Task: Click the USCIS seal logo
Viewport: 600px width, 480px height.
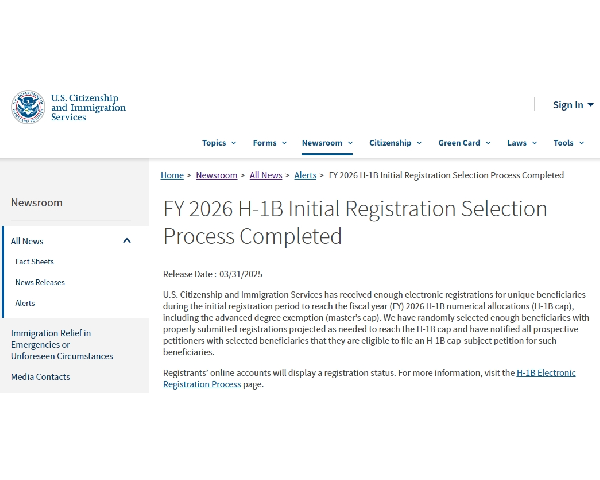Action: click(28, 107)
